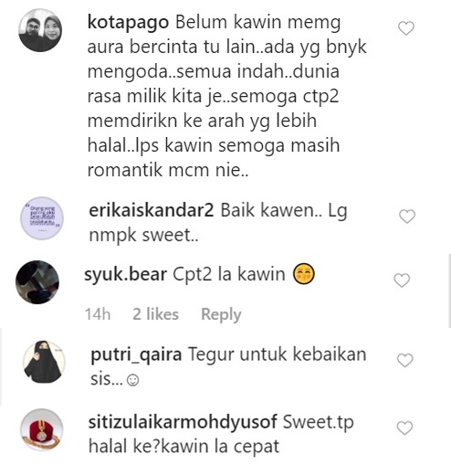Heart sitizulaikarmohdyusof's comment
The height and width of the screenshot is (476, 451).
point(405,428)
